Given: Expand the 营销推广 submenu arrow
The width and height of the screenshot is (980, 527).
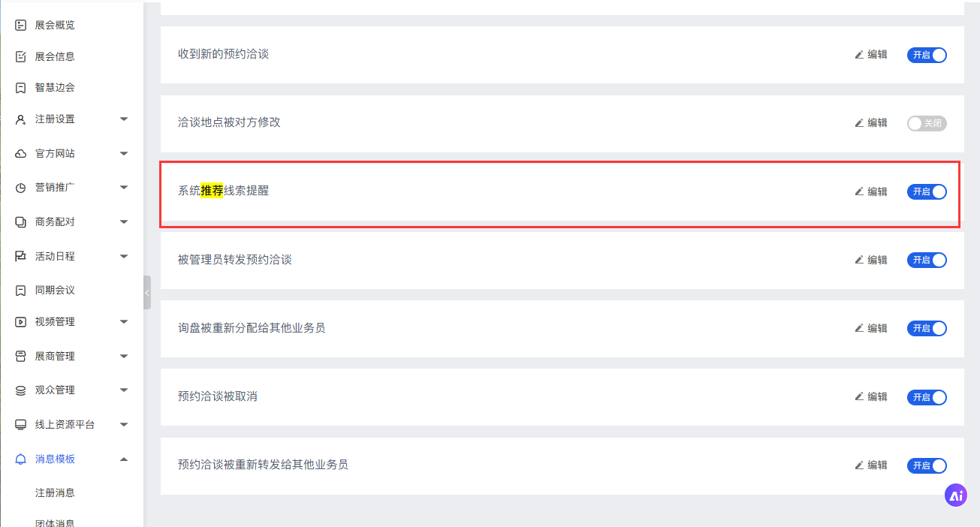Looking at the screenshot, I should 124,188.
